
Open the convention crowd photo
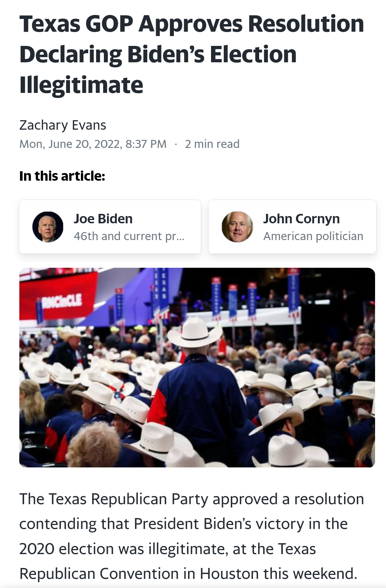197,367
